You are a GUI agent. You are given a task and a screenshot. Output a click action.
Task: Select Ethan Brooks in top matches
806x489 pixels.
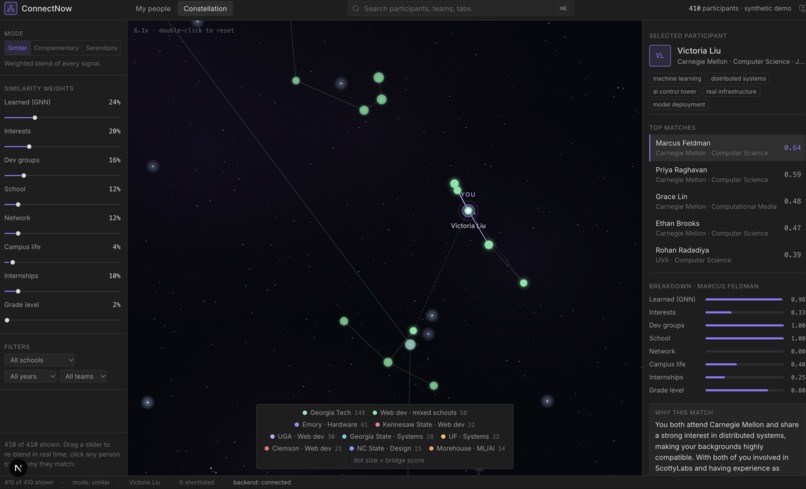[x=726, y=228]
